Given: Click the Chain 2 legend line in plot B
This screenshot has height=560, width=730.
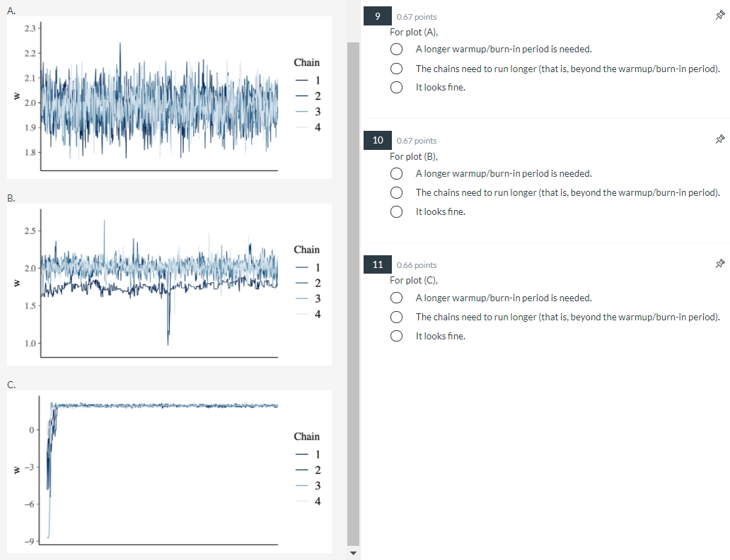Looking at the screenshot, I should [303, 282].
